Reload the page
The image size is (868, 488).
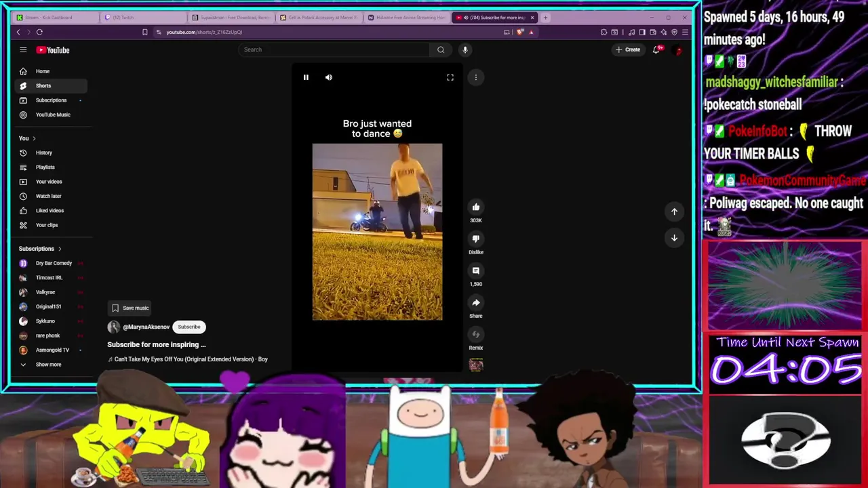(39, 32)
